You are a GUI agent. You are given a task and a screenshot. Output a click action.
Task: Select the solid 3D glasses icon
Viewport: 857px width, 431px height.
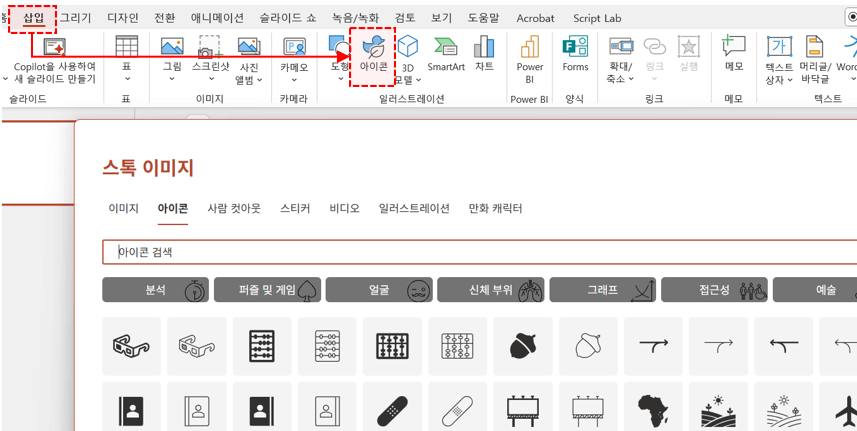point(131,346)
